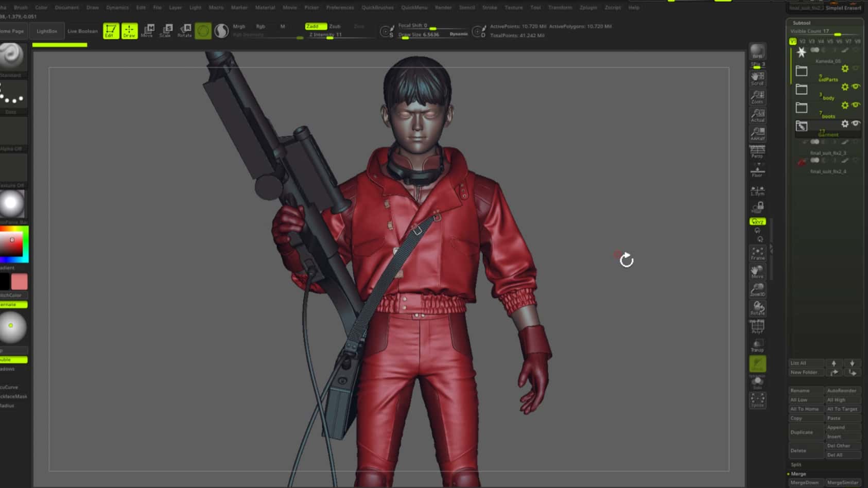This screenshot has width=868, height=488.
Task: Toggle the Floor grid button
Action: [757, 170]
